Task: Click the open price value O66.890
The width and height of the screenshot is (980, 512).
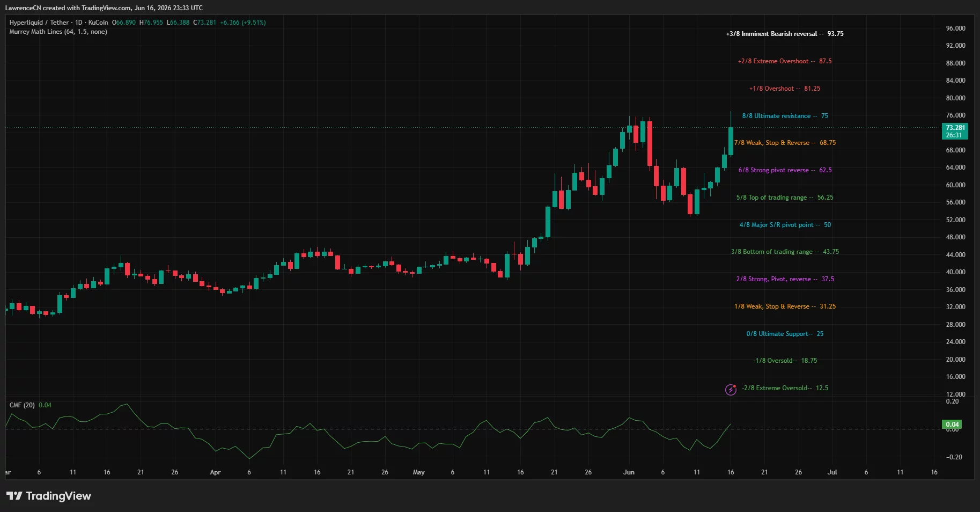Action: click(x=123, y=23)
